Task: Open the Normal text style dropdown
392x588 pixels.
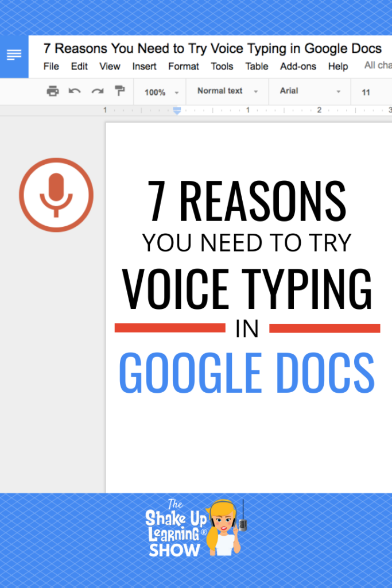Action: click(227, 91)
